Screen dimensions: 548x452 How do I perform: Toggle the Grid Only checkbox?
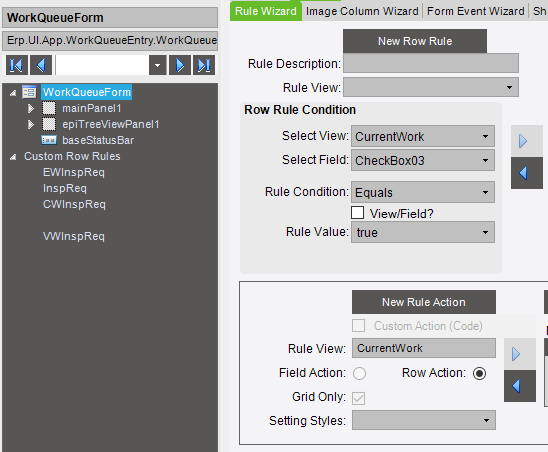359,398
